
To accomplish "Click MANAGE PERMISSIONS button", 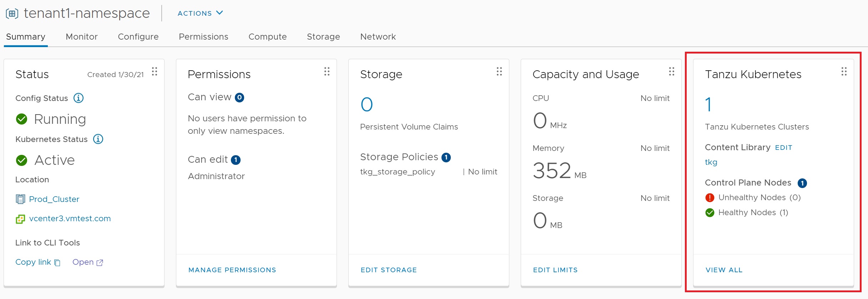I will [x=232, y=270].
